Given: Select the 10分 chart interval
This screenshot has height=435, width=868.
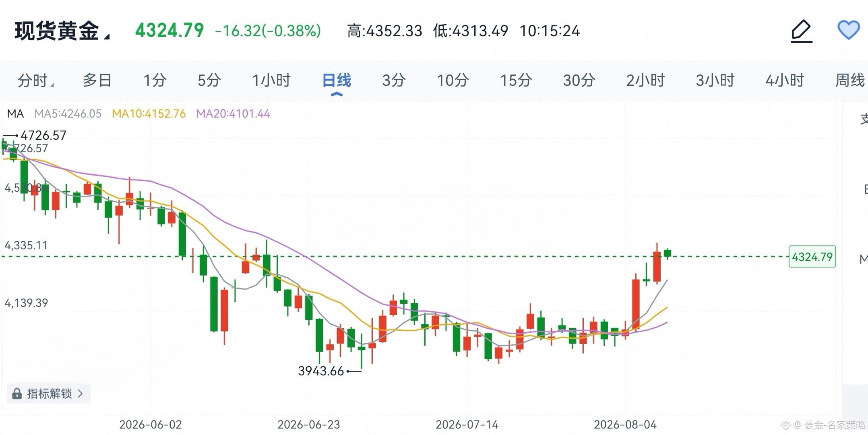Looking at the screenshot, I should (x=453, y=80).
